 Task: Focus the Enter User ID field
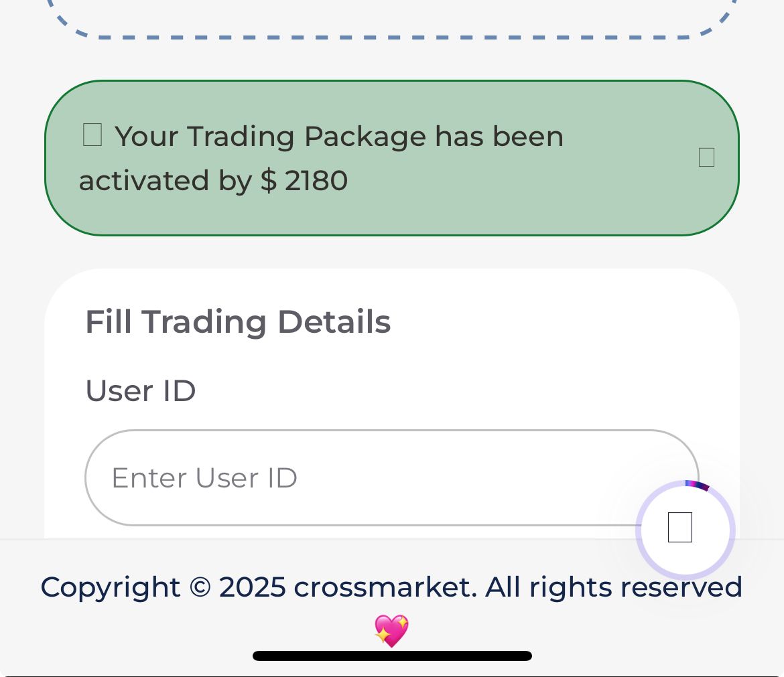point(391,477)
